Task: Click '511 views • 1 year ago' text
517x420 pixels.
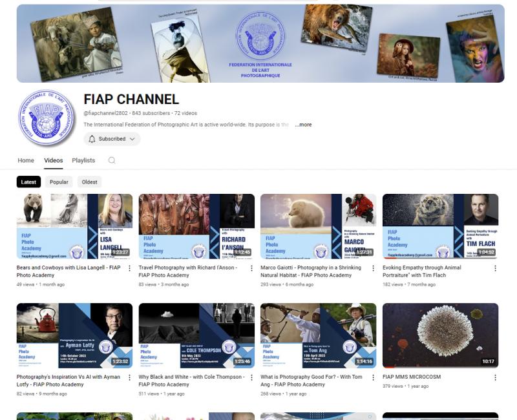Action: tap(162, 394)
